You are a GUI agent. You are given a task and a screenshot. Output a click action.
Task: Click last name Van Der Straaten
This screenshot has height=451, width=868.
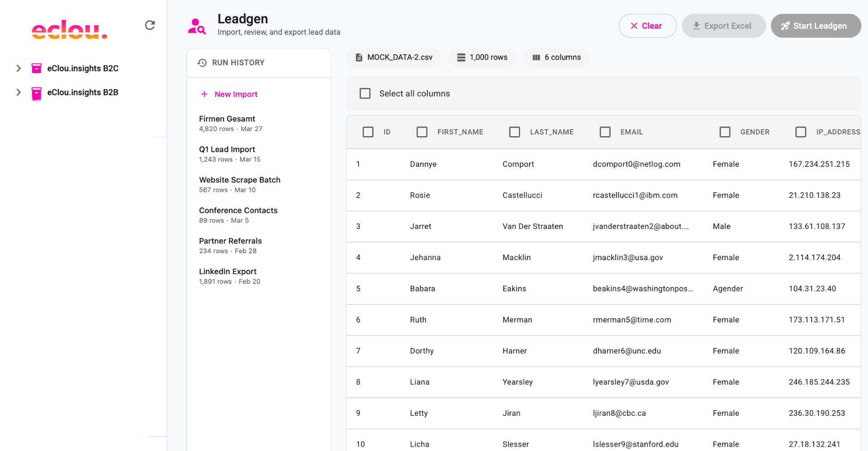click(x=533, y=227)
